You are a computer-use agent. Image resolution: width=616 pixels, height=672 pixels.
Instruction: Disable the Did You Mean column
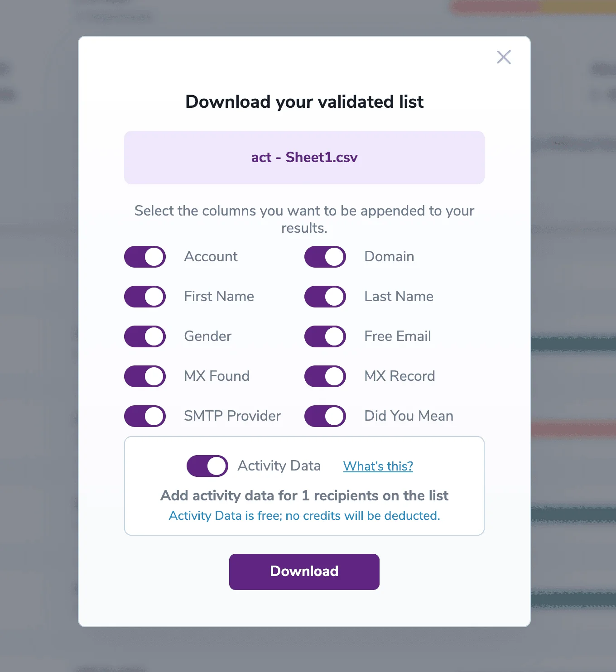(325, 416)
